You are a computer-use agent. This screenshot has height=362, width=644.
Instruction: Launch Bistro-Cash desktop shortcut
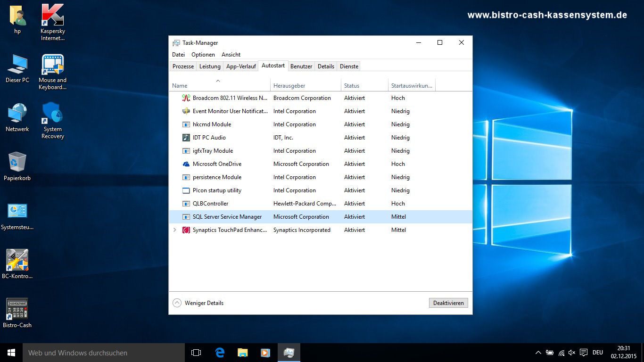point(17,313)
